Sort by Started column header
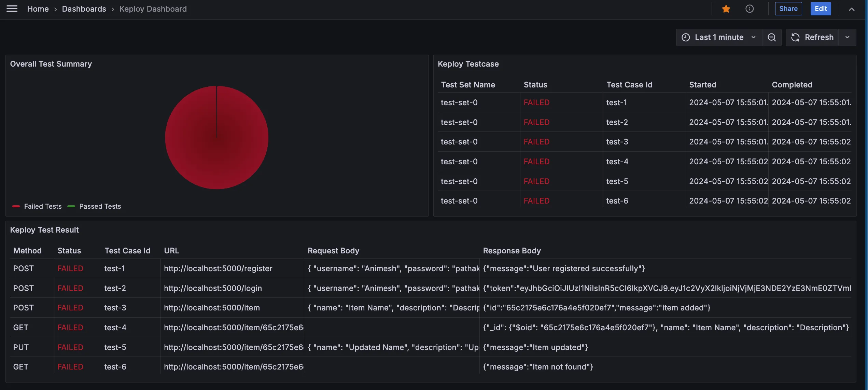Viewport: 868px width, 390px height. click(703, 85)
